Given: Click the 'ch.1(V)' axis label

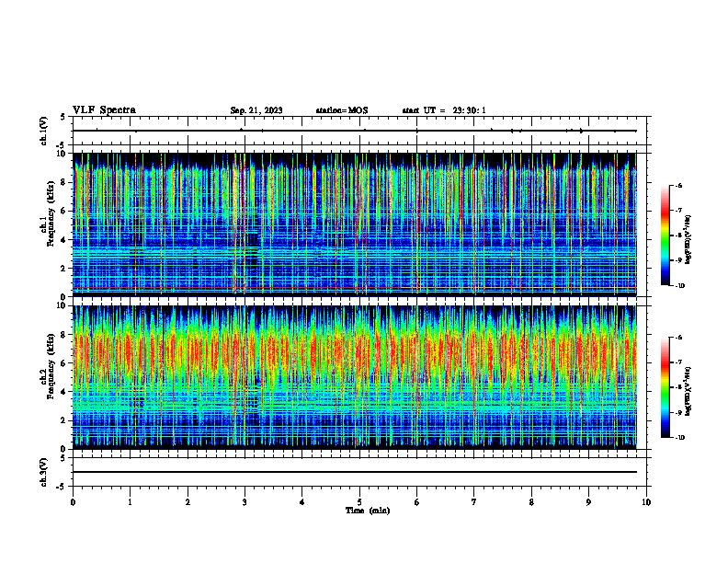Looking at the screenshot, I should (44, 131).
